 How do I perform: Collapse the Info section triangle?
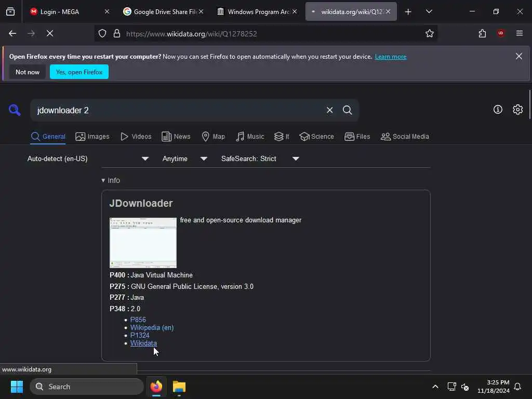[103, 180]
